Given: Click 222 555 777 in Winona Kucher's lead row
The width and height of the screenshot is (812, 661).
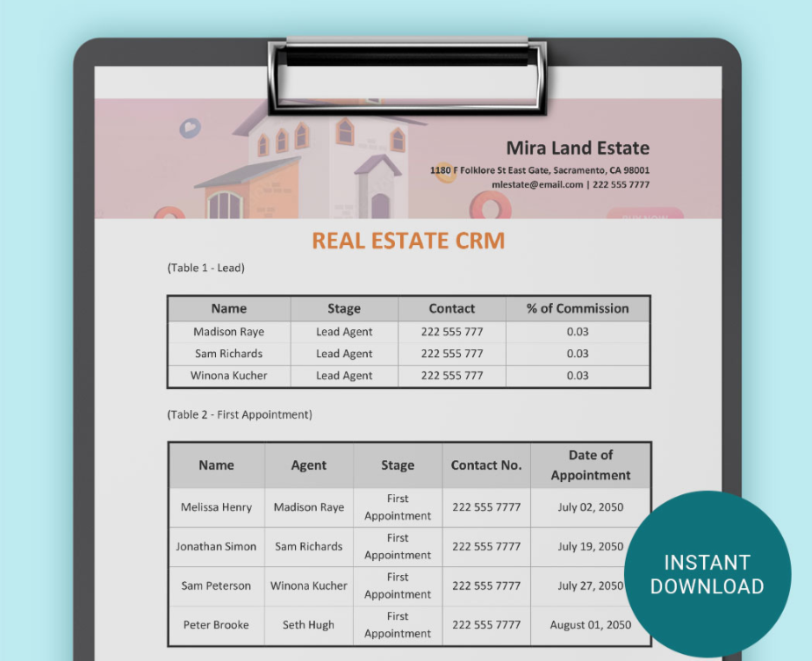Looking at the screenshot, I should pos(452,376).
